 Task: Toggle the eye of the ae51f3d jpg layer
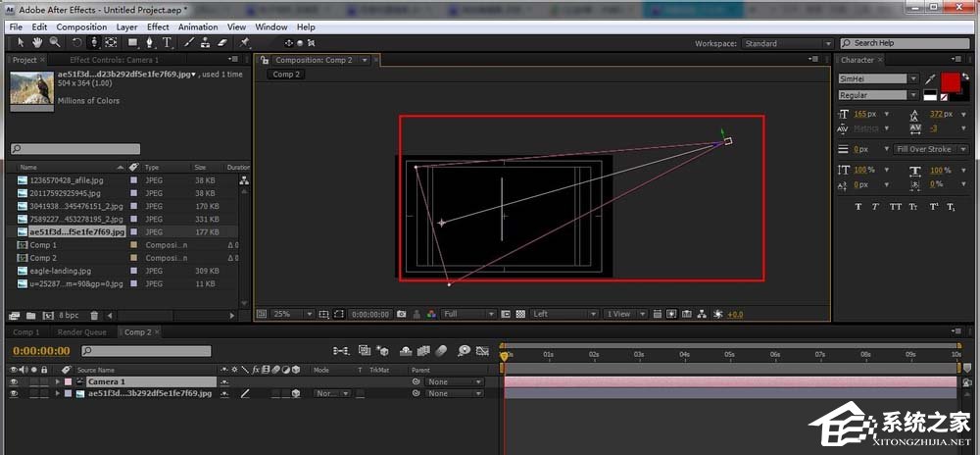pos(14,393)
